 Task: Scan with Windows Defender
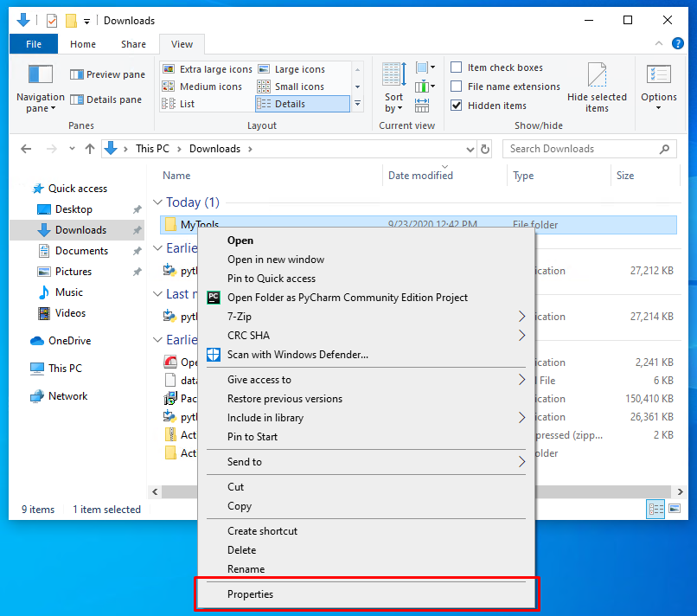297,355
